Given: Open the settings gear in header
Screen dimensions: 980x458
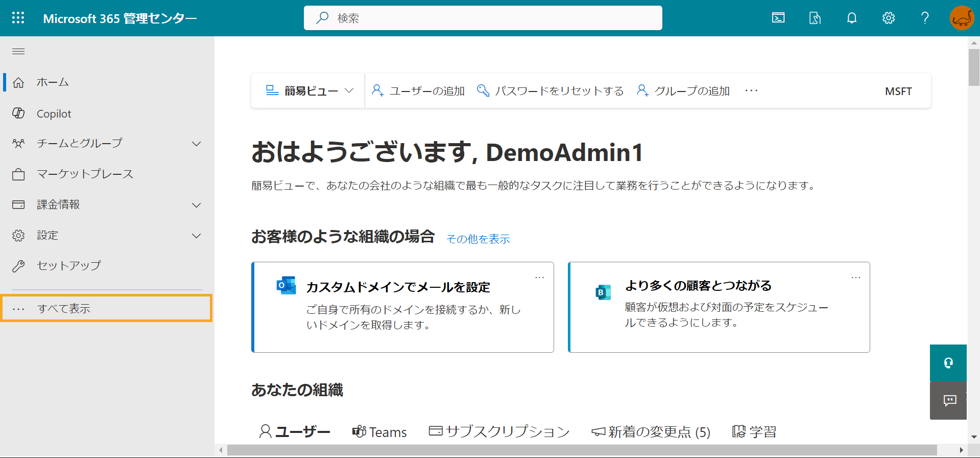Looking at the screenshot, I should (889, 18).
